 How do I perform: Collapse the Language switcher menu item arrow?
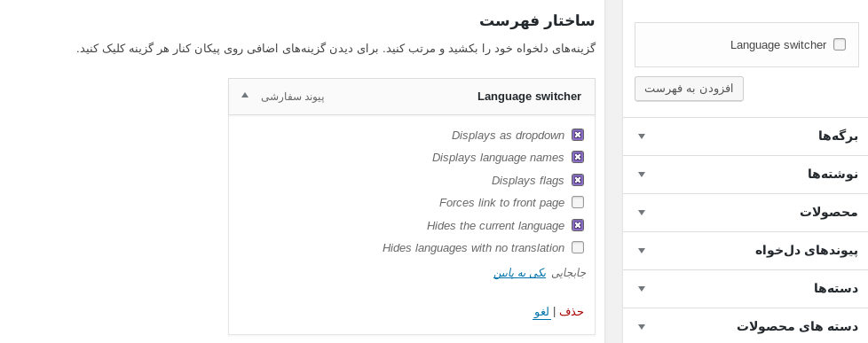[245, 95]
